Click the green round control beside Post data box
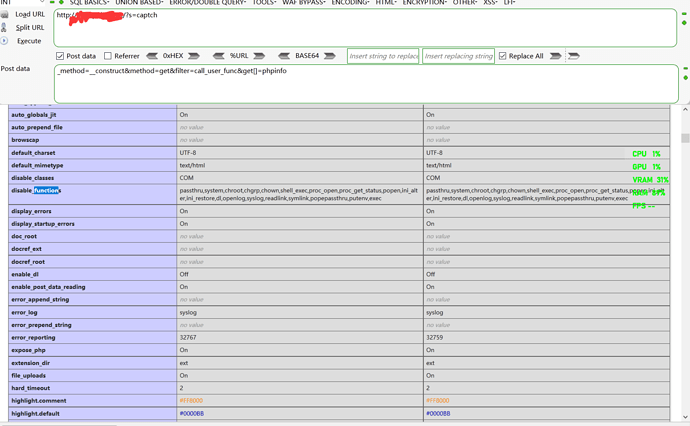690x426 pixels. pyautogui.click(x=685, y=77)
